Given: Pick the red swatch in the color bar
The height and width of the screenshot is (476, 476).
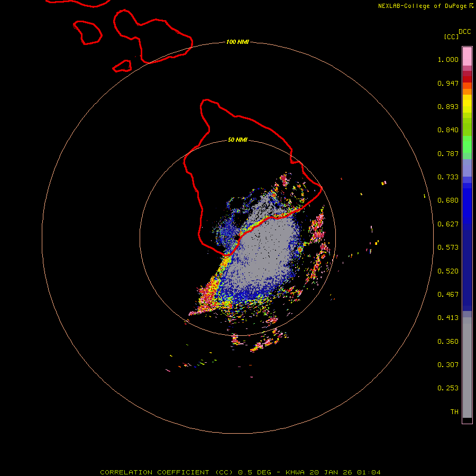Looking at the screenshot, I should pyautogui.click(x=467, y=79).
